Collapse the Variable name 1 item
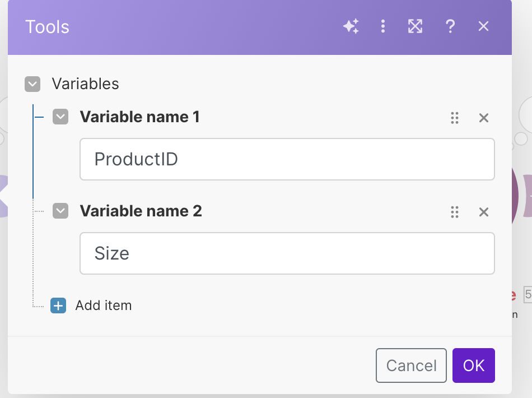The height and width of the screenshot is (398, 532). coord(60,117)
